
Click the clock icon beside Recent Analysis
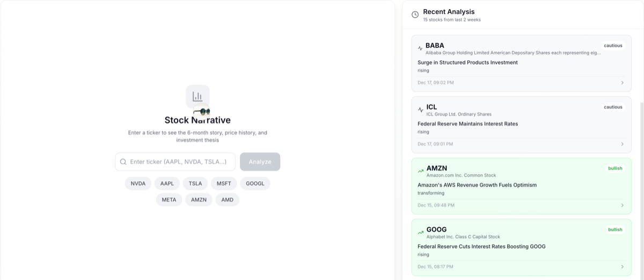pos(415,15)
